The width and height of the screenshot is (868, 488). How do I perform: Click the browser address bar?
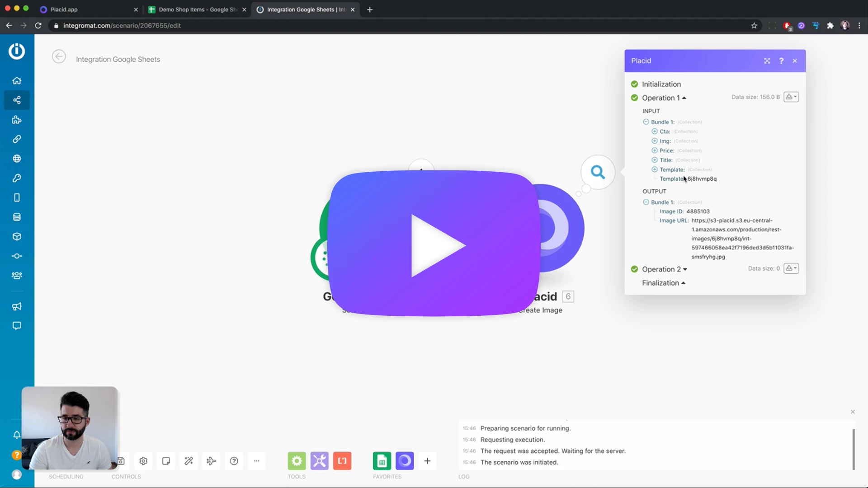[398, 26]
